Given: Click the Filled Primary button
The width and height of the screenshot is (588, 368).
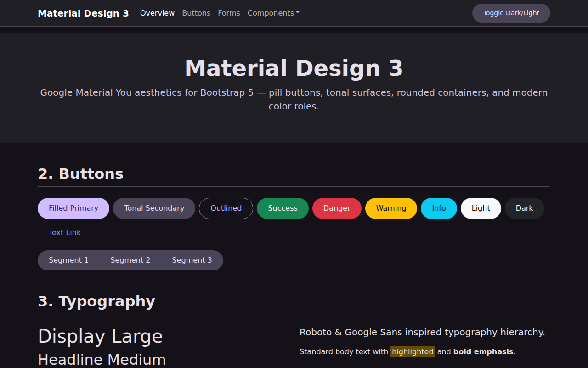Looking at the screenshot, I should click(73, 208).
